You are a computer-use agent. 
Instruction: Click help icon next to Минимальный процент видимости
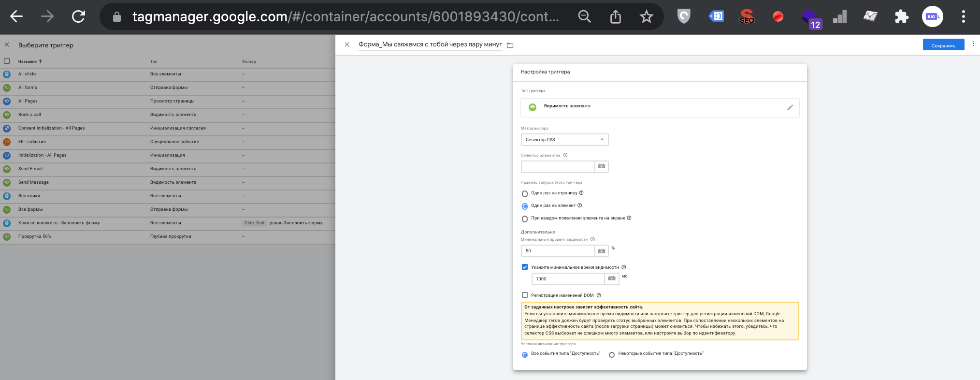click(592, 239)
